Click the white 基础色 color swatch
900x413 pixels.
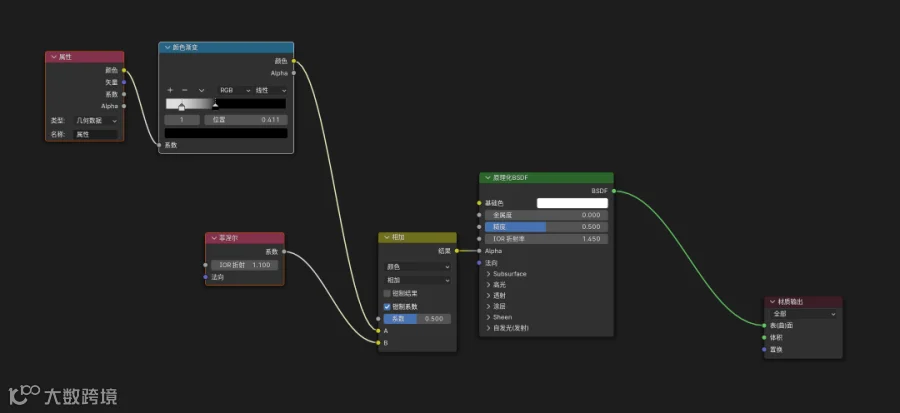click(x=572, y=203)
